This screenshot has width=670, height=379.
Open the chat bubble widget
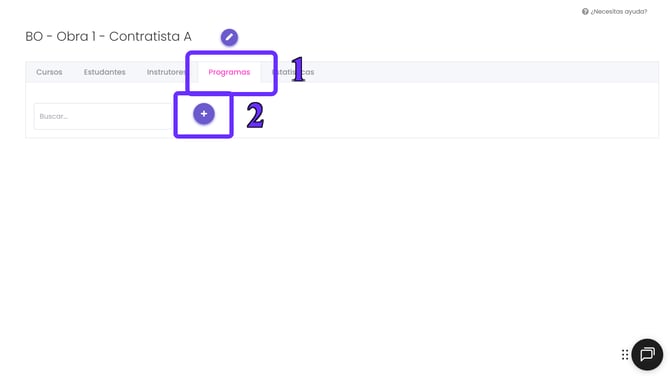point(647,354)
